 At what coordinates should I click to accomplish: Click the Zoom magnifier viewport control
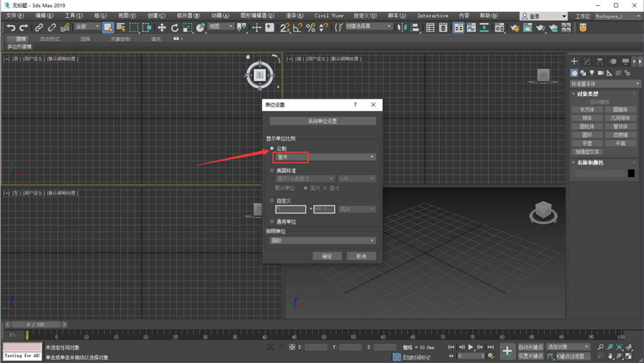click(x=600, y=347)
